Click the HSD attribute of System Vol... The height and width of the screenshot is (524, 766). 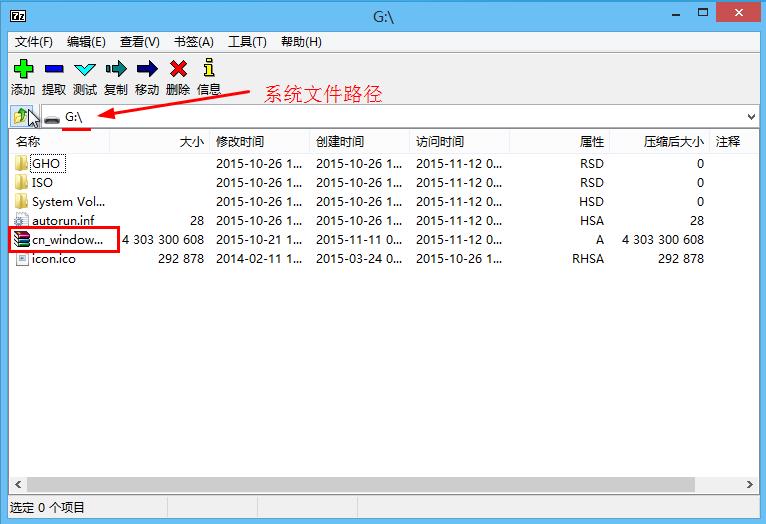[x=592, y=201]
